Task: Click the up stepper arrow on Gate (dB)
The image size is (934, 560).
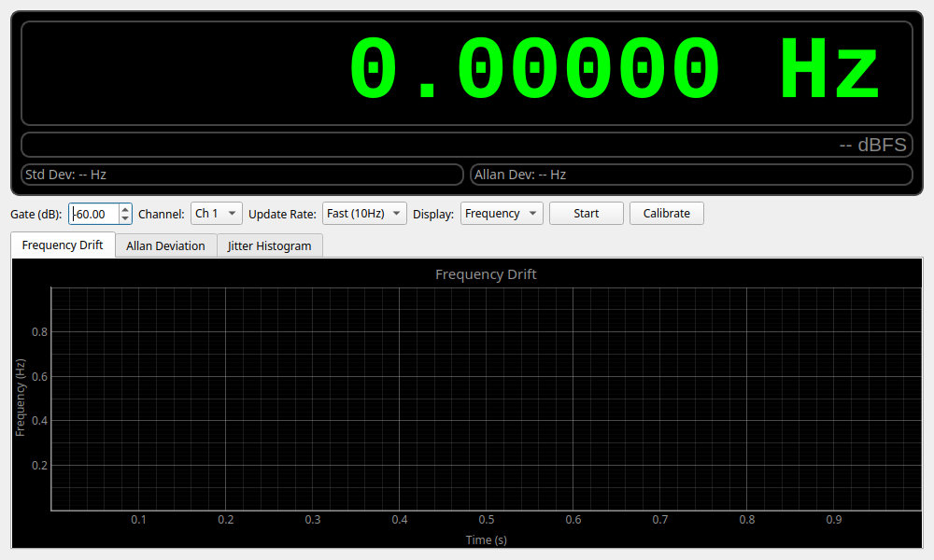Action: coord(124,209)
